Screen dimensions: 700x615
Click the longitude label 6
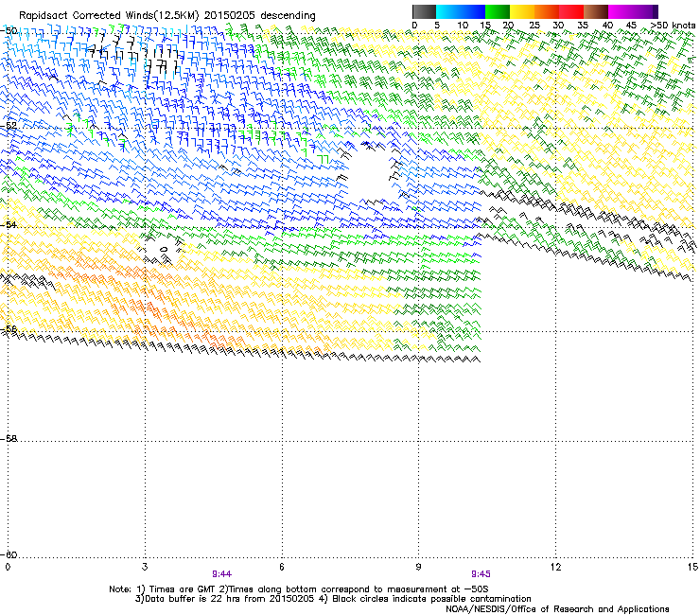coord(282,567)
